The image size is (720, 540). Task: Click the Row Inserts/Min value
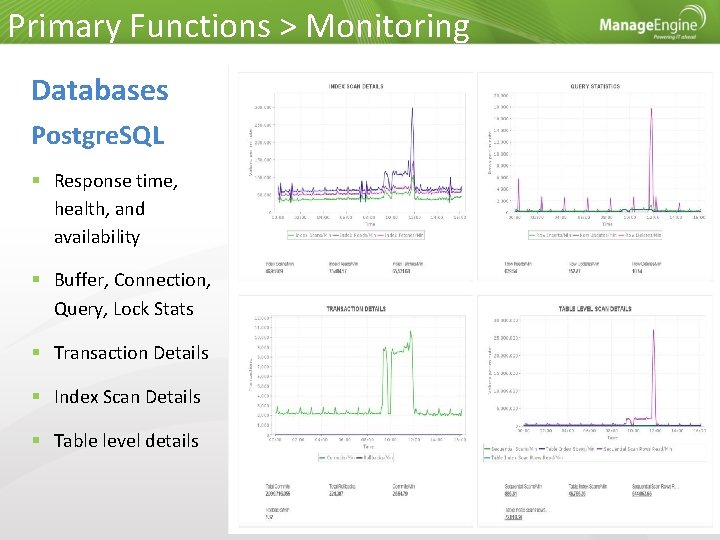(511, 271)
